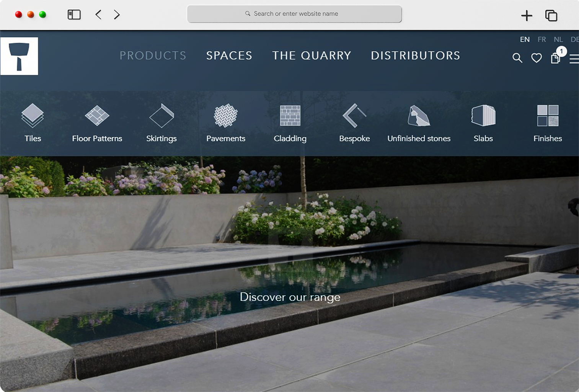Open the site search magnifier
The image size is (579, 392).
click(517, 58)
